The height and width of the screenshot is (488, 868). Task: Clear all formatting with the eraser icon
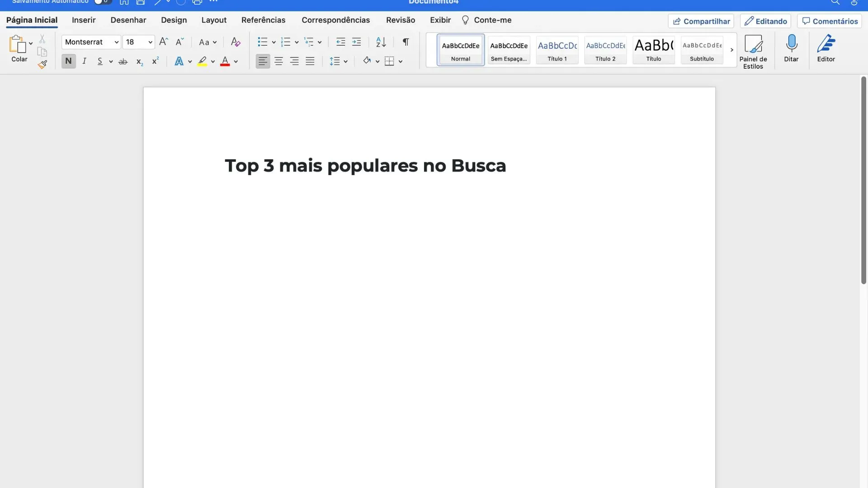pos(235,42)
